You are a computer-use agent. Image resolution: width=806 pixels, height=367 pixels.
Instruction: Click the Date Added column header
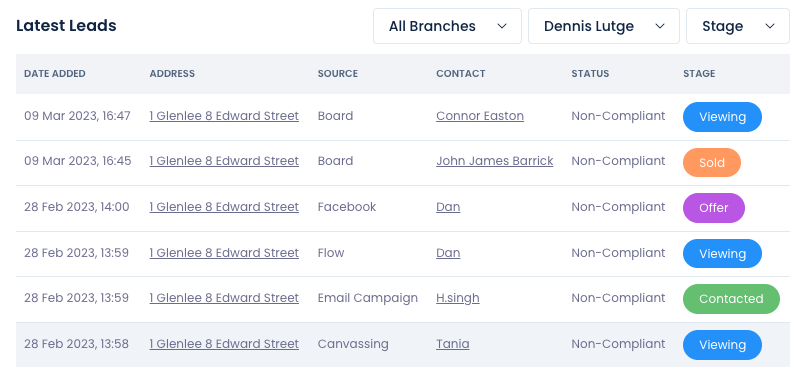pos(55,74)
